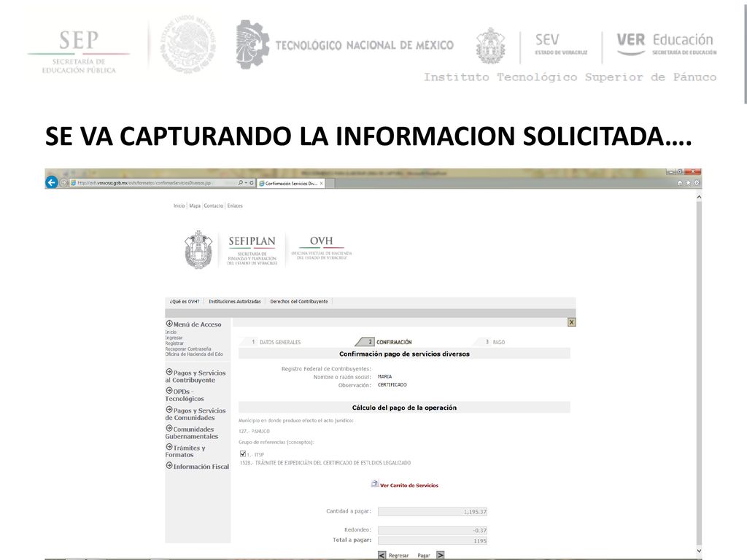Viewport: 747px width, 560px height.
Task: Click the ovh.veracruz.gob.mx address bar
Action: click(152, 183)
